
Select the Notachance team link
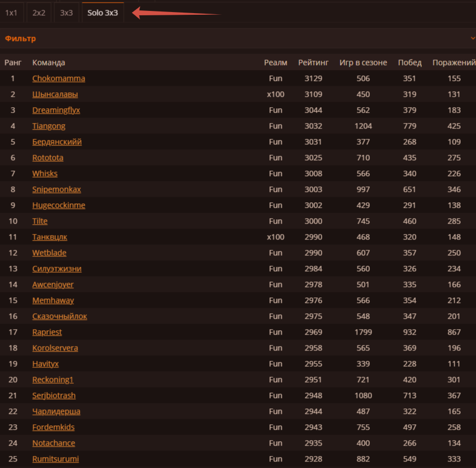[x=54, y=443]
